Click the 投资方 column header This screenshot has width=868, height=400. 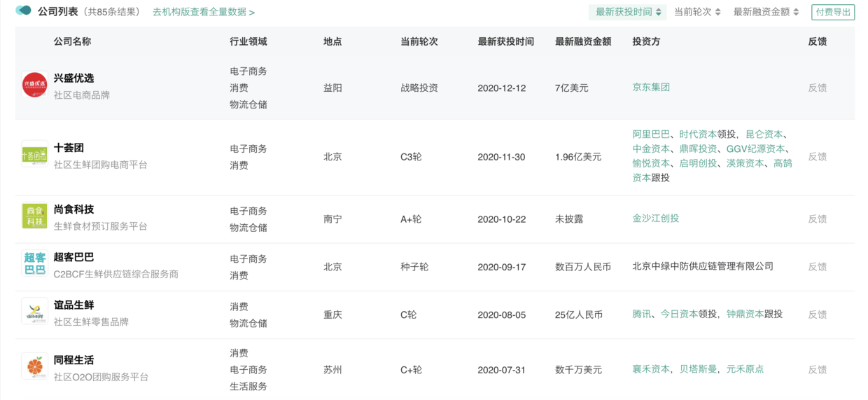point(646,42)
